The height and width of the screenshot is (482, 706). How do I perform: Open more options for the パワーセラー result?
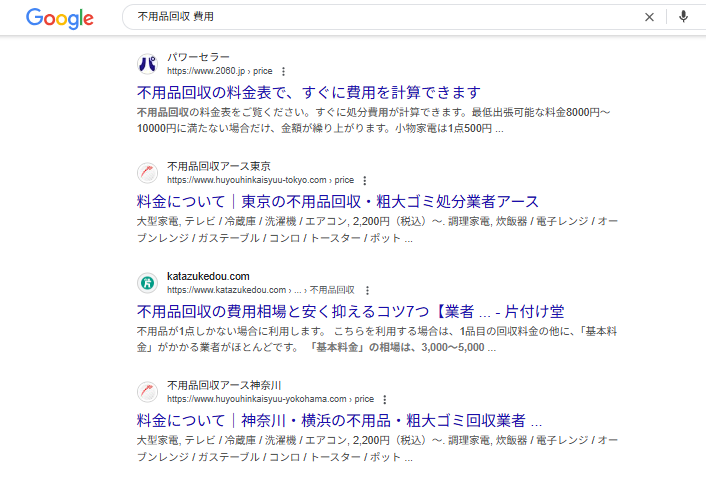pyautogui.click(x=283, y=71)
